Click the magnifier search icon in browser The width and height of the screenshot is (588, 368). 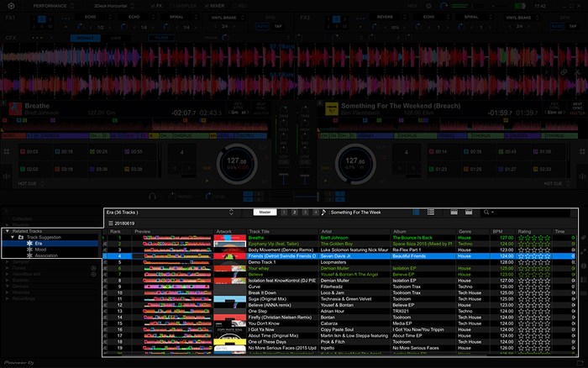coord(486,213)
